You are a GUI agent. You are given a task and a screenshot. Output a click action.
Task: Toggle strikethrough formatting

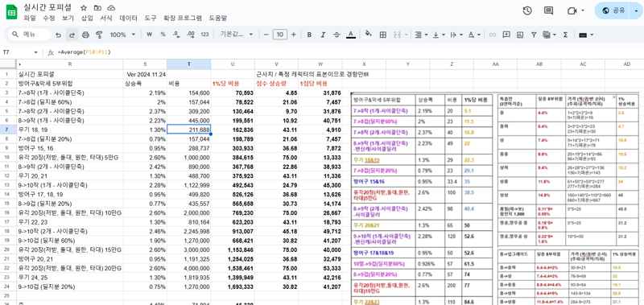coord(336,35)
